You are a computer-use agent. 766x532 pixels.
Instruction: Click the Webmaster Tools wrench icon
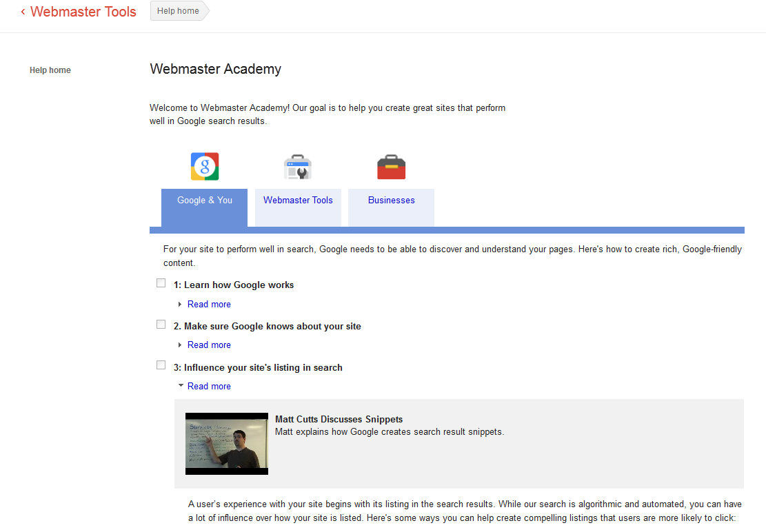[x=298, y=167]
